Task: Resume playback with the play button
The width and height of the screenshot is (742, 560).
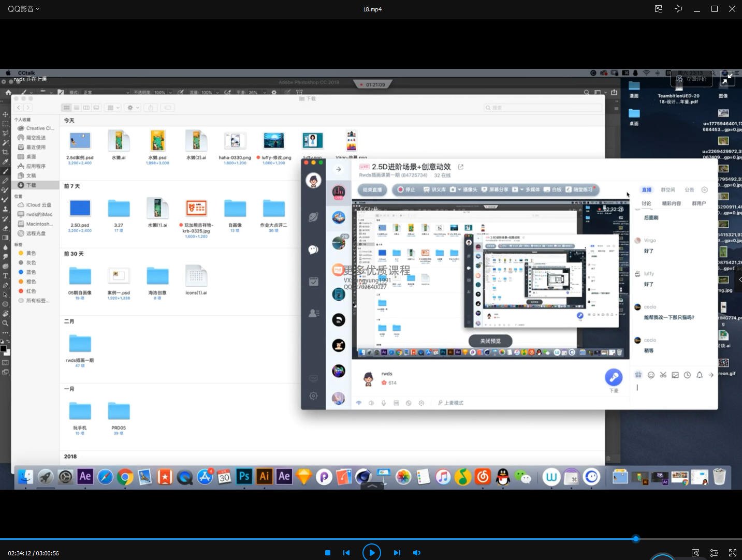Action: point(372,552)
